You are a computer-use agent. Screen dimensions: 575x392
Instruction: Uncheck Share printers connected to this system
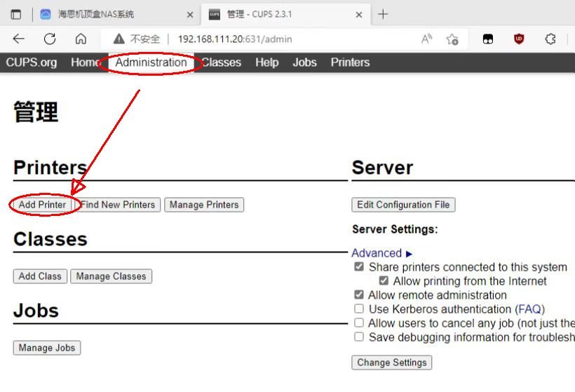pos(359,267)
